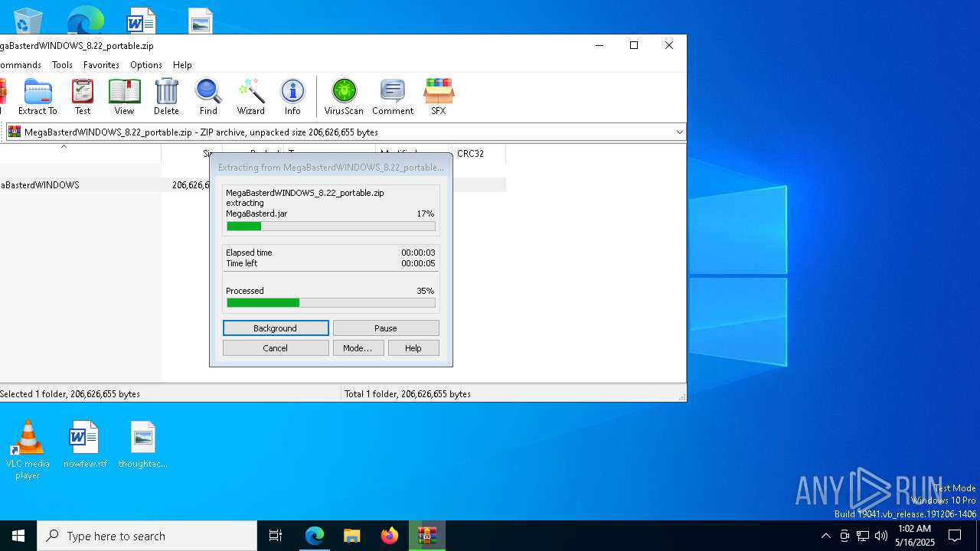980x551 pixels.
Task: Open VLC media player desktop shortcut
Action: [x=28, y=450]
